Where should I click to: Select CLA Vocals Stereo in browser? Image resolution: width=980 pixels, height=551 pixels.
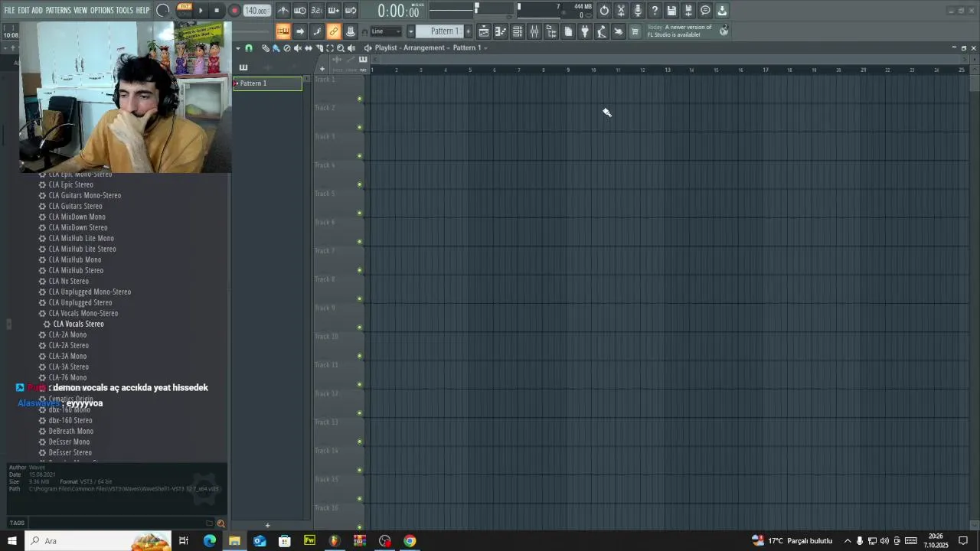coord(78,324)
